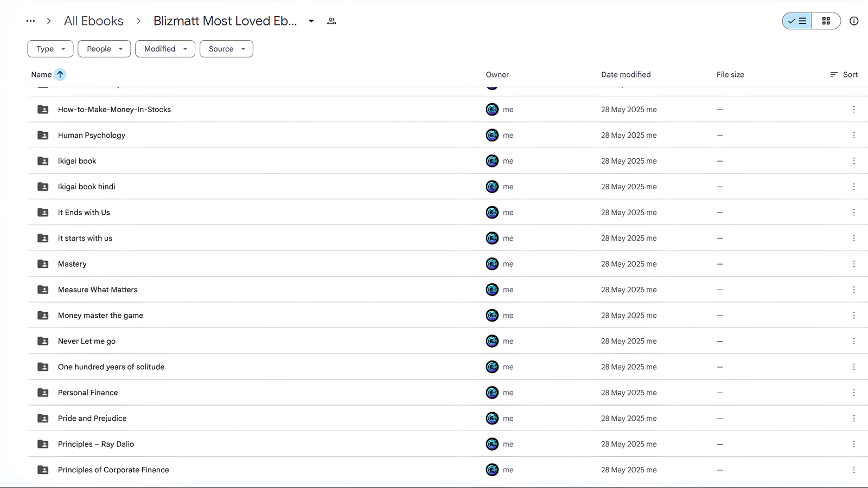
Task: Open more actions for Mastery folder
Action: pos(854,264)
